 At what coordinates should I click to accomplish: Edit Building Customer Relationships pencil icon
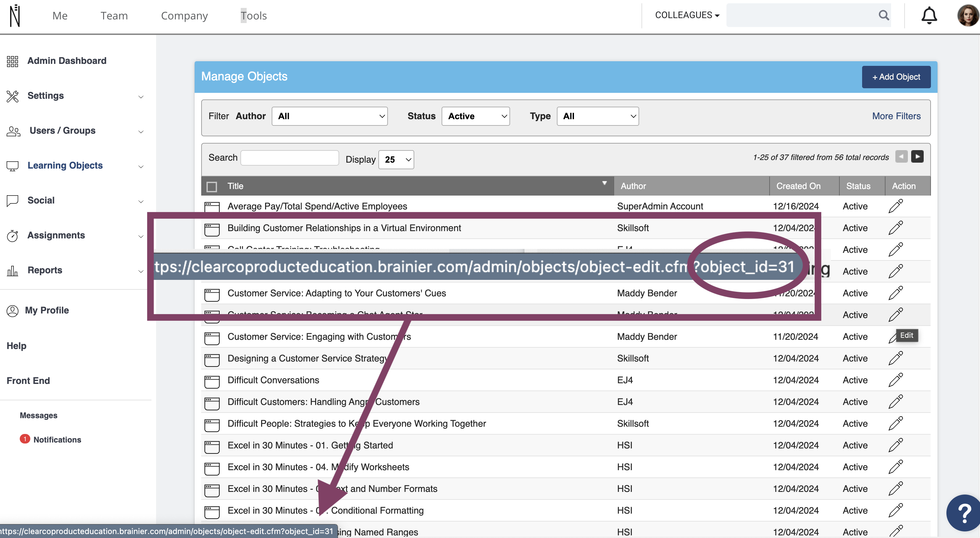click(x=896, y=228)
